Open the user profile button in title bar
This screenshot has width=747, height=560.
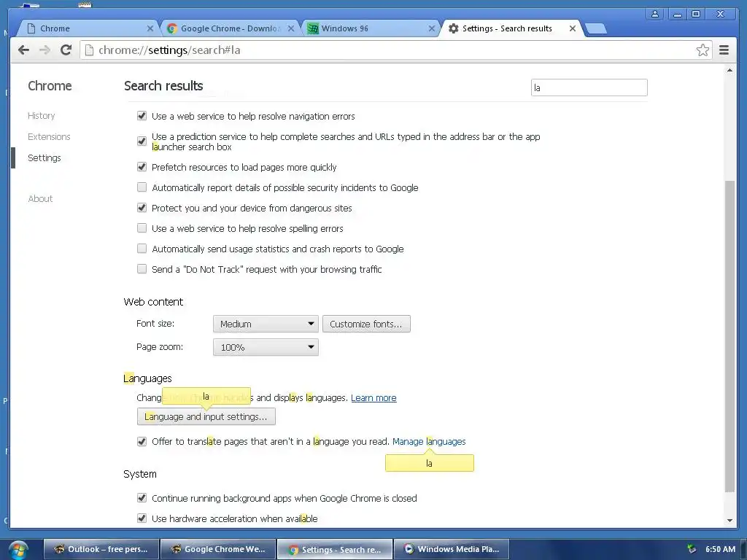click(655, 14)
